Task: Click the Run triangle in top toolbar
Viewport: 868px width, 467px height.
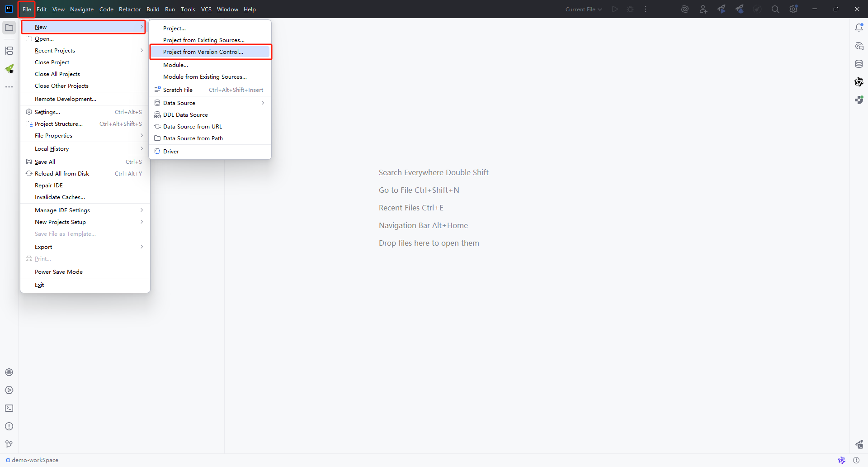Action: (x=615, y=9)
